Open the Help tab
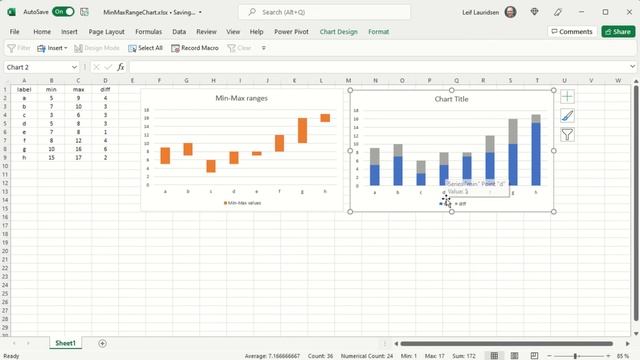The height and width of the screenshot is (360, 640). (256, 31)
